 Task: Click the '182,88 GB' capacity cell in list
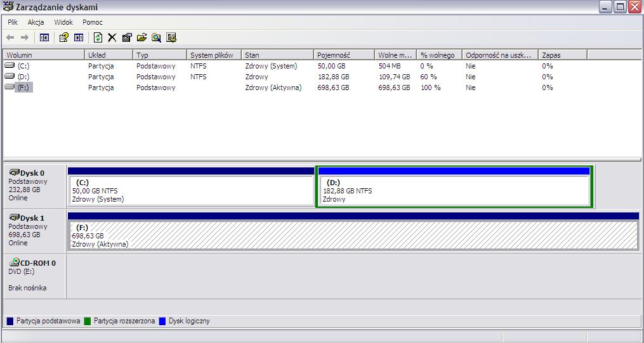334,77
